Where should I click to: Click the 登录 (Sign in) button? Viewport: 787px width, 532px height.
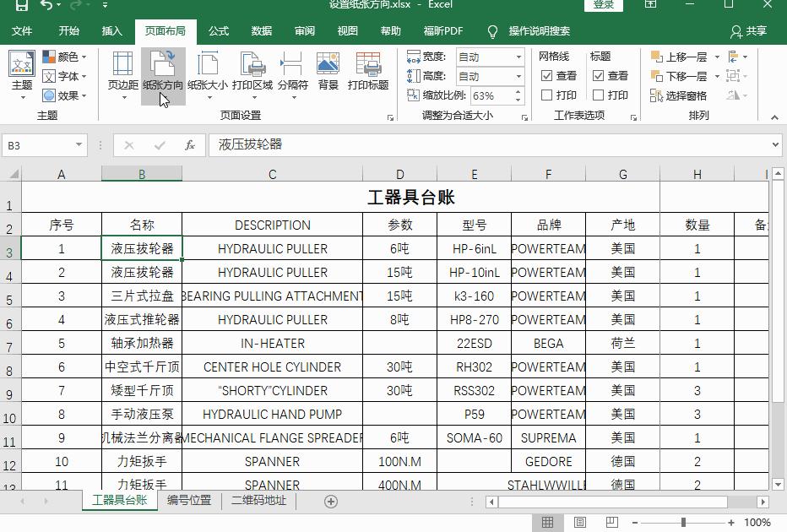[602, 6]
